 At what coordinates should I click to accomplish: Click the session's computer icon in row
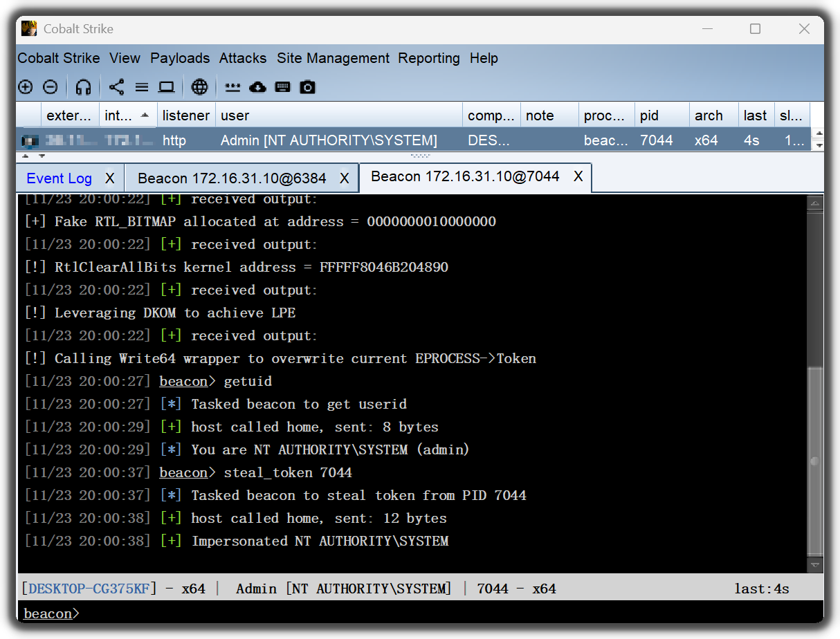click(x=30, y=141)
